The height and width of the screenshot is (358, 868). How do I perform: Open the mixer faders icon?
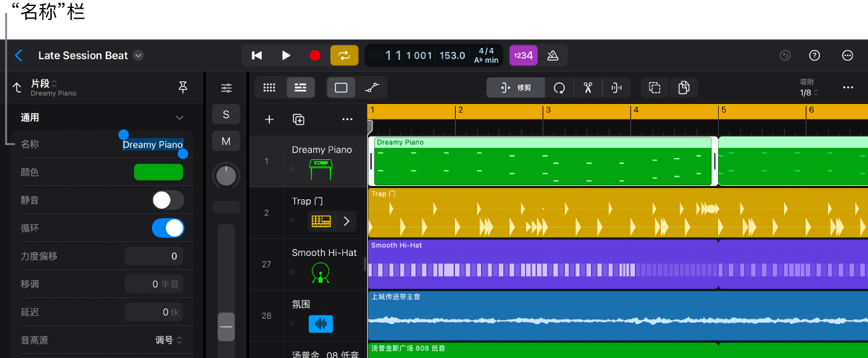226,87
